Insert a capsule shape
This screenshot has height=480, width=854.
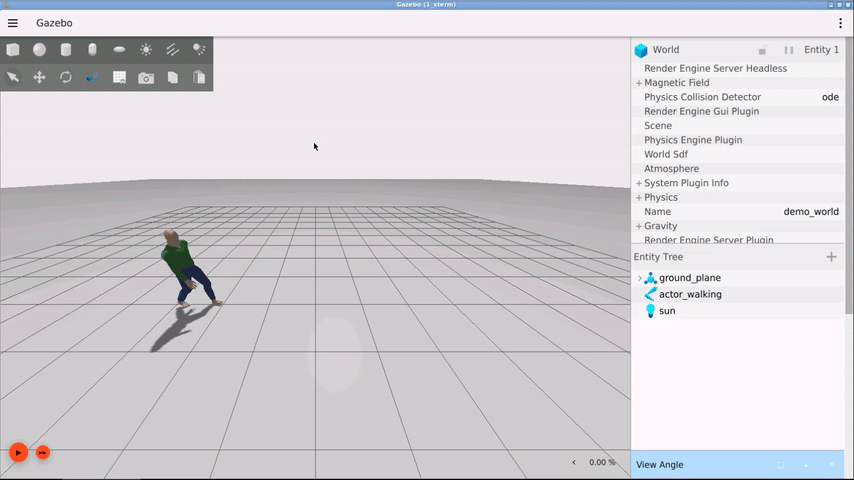tap(93, 50)
